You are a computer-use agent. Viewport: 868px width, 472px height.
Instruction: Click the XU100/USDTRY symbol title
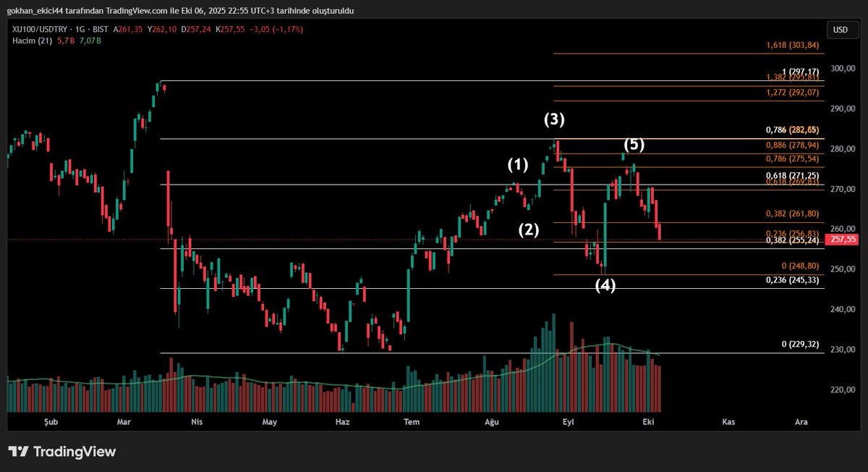tap(41, 30)
